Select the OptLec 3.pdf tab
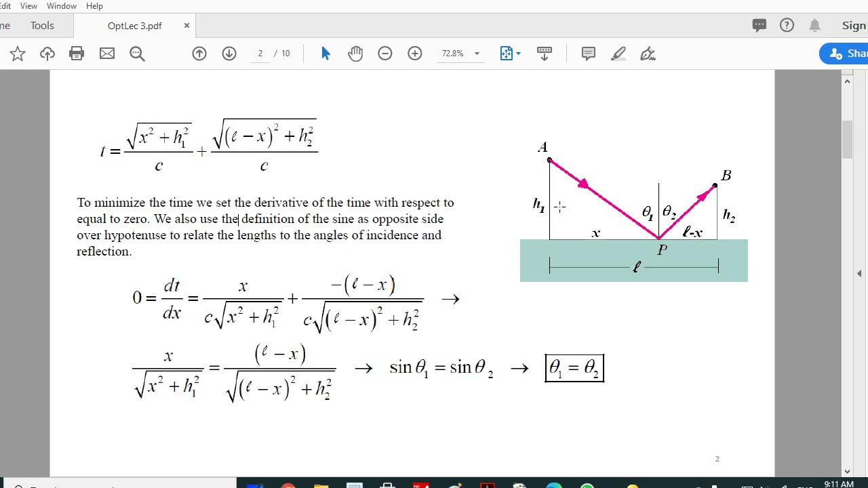 pos(135,26)
